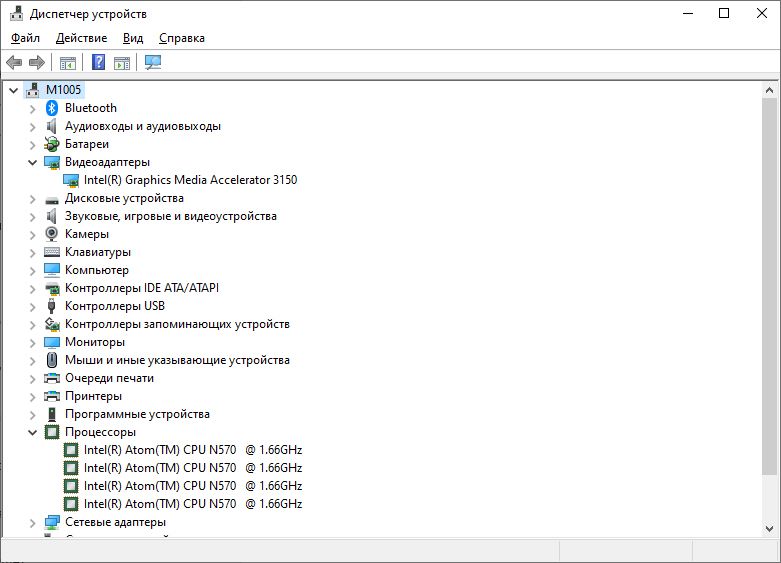Click the Сетевые адаптеры network icon
The height and width of the screenshot is (563, 781).
(52, 522)
